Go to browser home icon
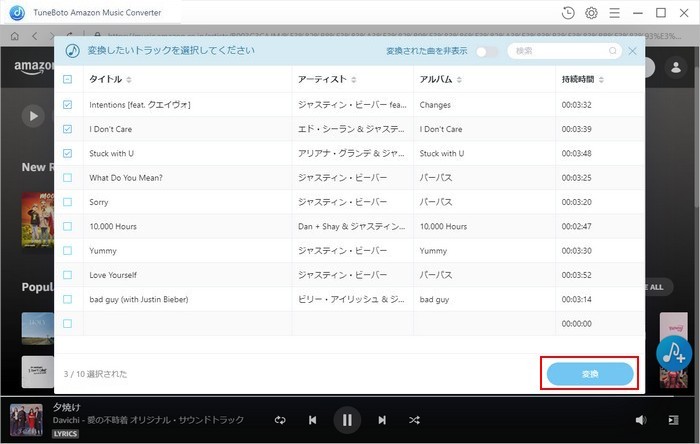 click(15, 36)
